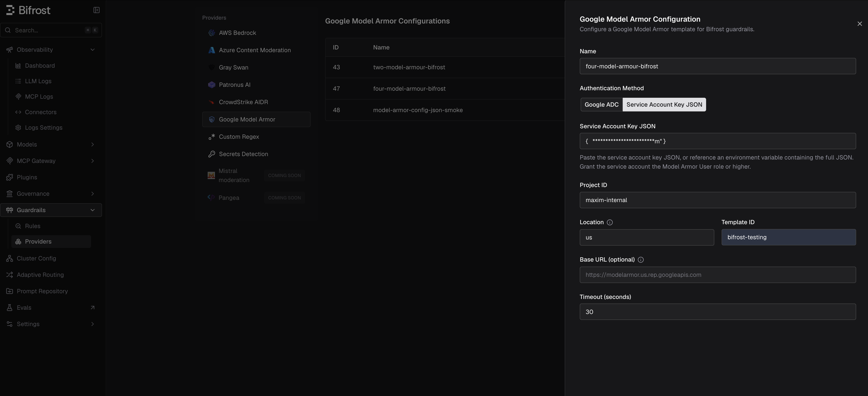Collapse the sidebar panel icon
Screen dimensions: 868x396
coord(96,10)
